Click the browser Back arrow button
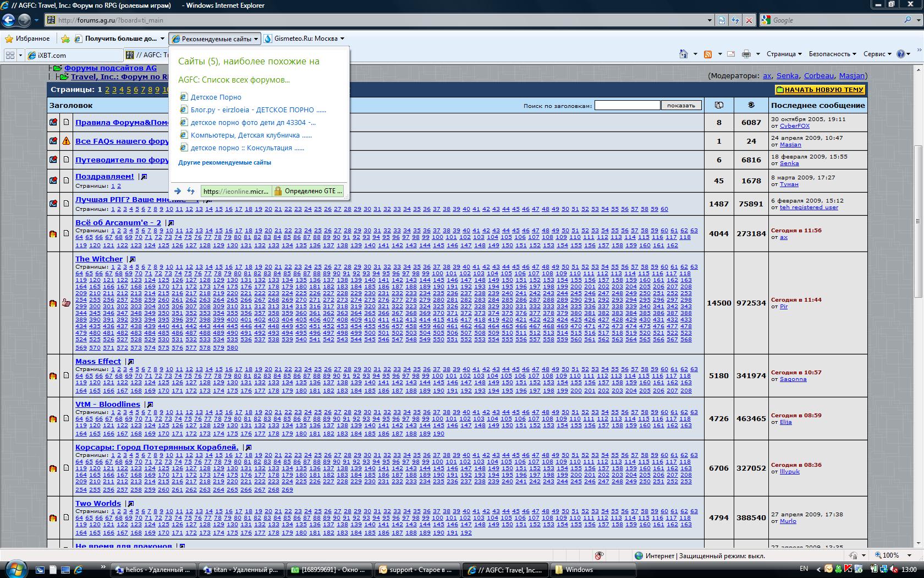924x578 pixels. click(8, 20)
